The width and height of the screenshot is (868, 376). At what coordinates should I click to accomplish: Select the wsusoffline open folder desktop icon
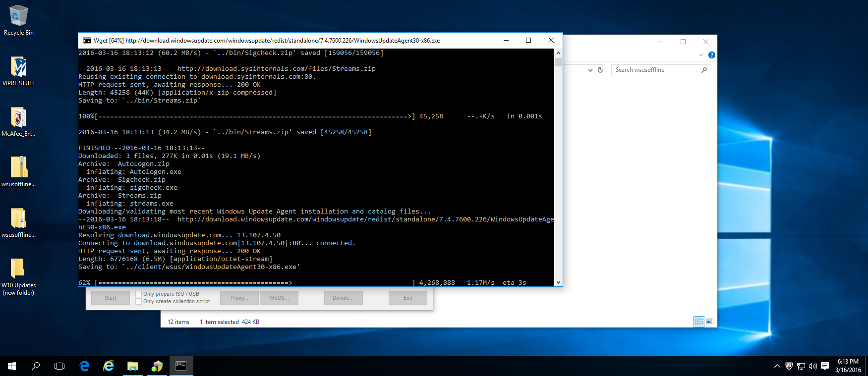[x=19, y=223]
